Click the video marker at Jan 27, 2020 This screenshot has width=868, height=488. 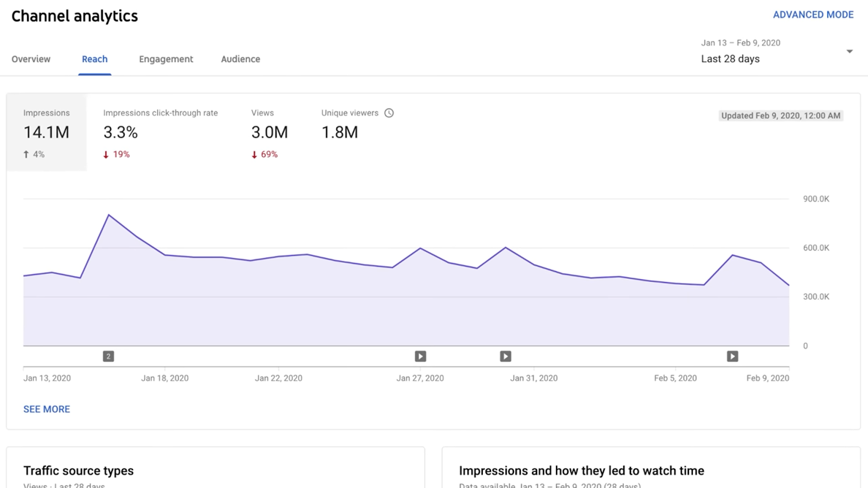pyautogui.click(x=420, y=356)
